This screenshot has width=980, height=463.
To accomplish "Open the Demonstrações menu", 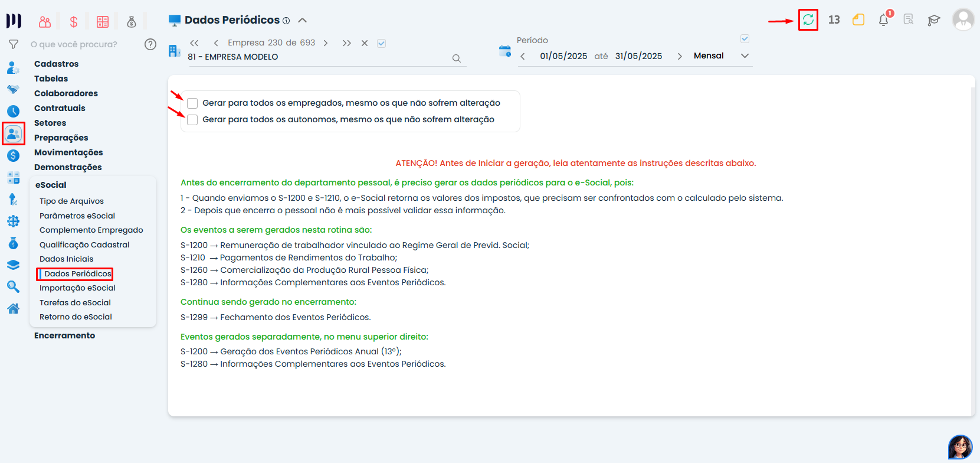I will [68, 167].
